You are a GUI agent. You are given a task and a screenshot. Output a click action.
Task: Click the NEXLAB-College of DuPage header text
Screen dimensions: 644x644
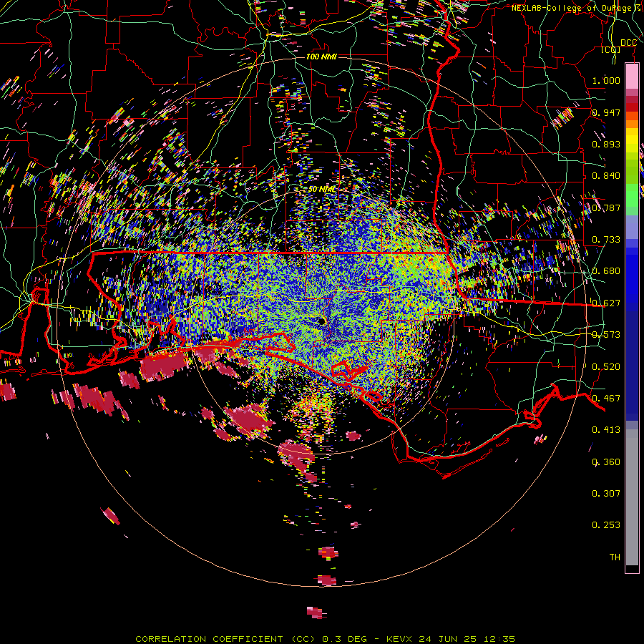[x=577, y=8]
